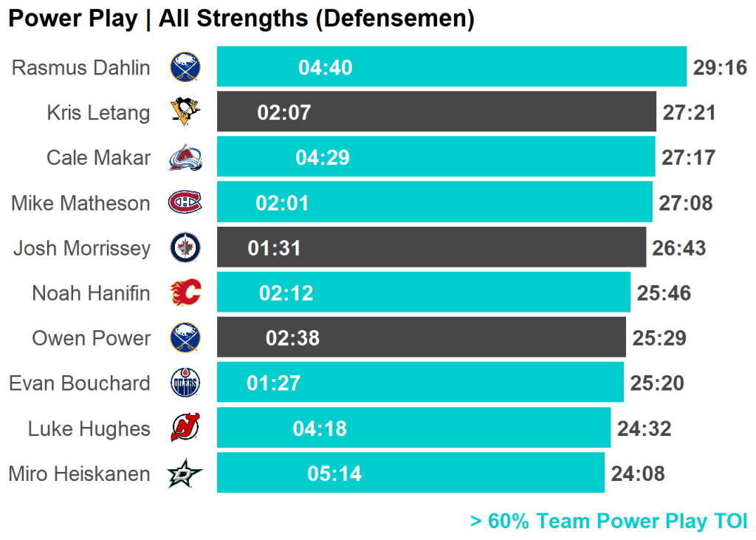Click the Winnipeg Jets logo
The width and height of the screenshot is (756, 540).
[185, 247]
